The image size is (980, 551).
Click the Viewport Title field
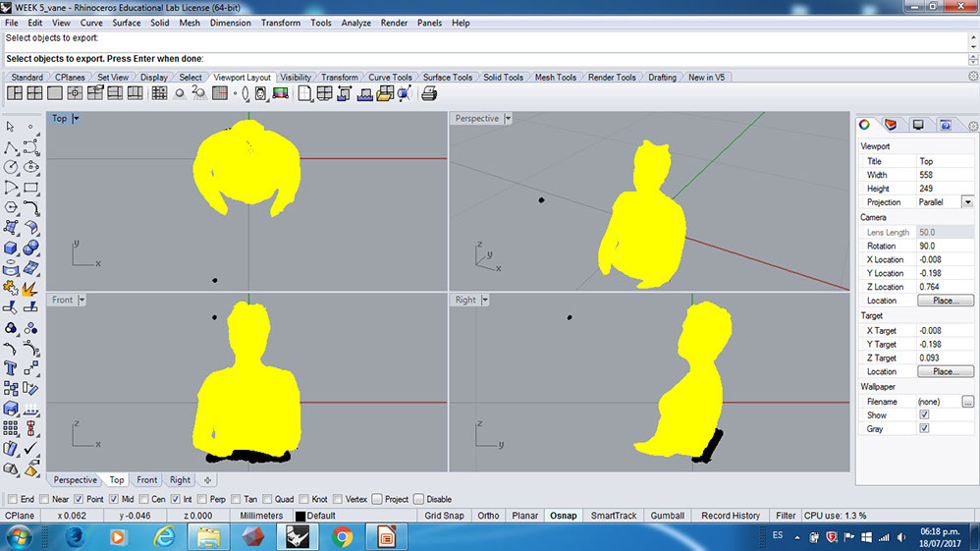pyautogui.click(x=945, y=161)
